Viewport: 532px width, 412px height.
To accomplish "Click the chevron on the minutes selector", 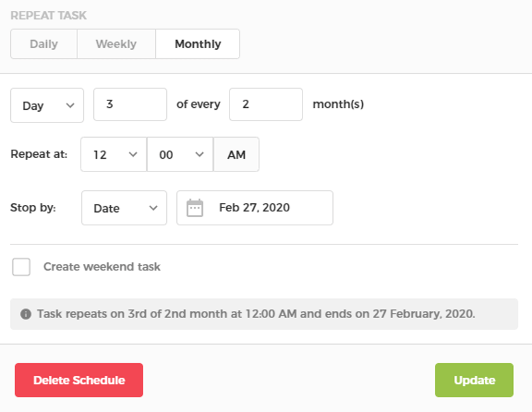I will pyautogui.click(x=200, y=154).
